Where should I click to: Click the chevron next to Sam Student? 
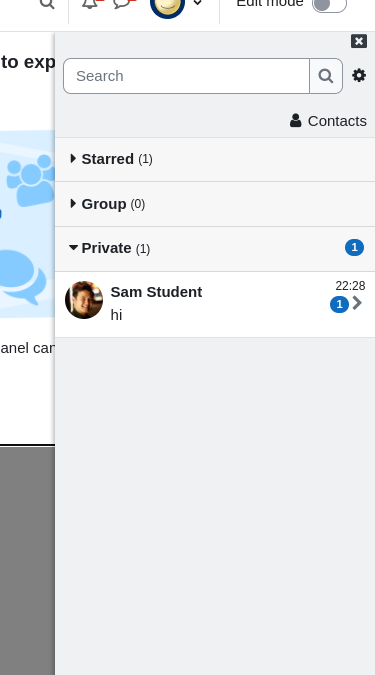(x=357, y=303)
